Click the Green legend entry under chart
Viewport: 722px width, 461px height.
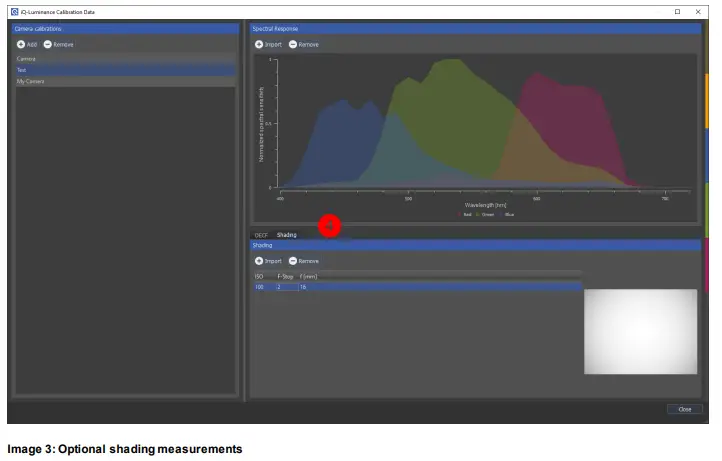click(x=485, y=215)
